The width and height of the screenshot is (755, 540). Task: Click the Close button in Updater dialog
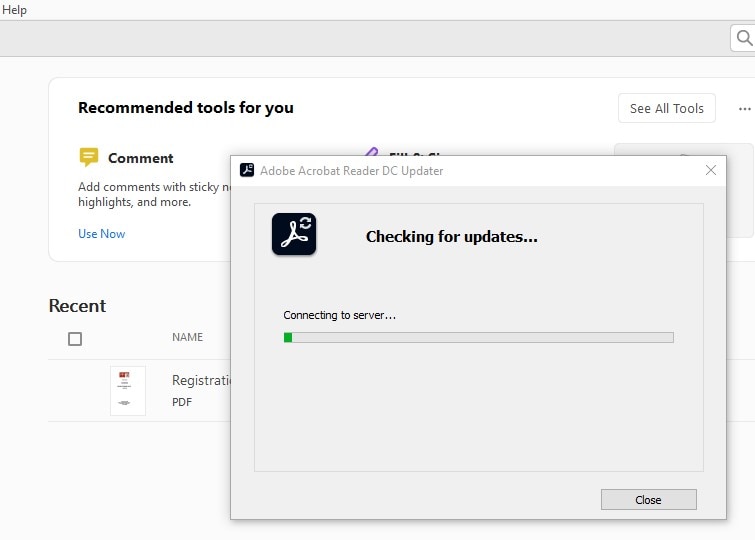click(648, 500)
